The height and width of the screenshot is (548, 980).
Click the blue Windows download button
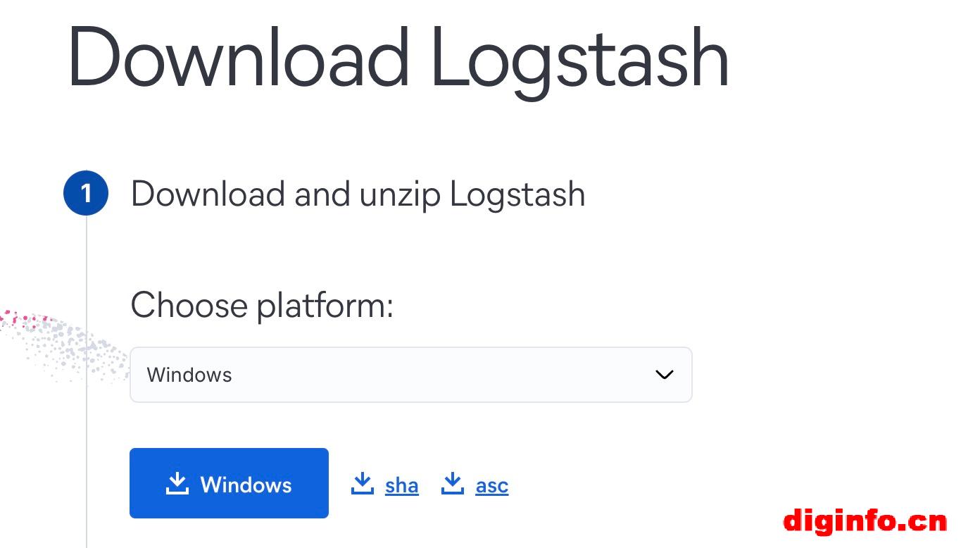coord(229,483)
